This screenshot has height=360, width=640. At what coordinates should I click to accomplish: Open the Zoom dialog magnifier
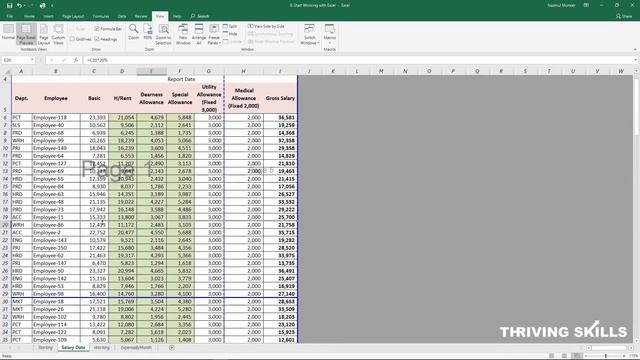133,32
